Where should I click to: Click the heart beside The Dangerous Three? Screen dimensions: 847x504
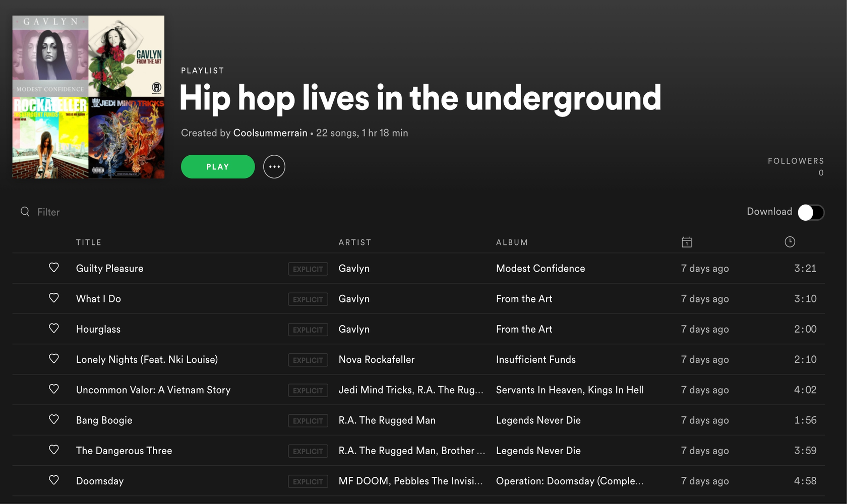(54, 450)
